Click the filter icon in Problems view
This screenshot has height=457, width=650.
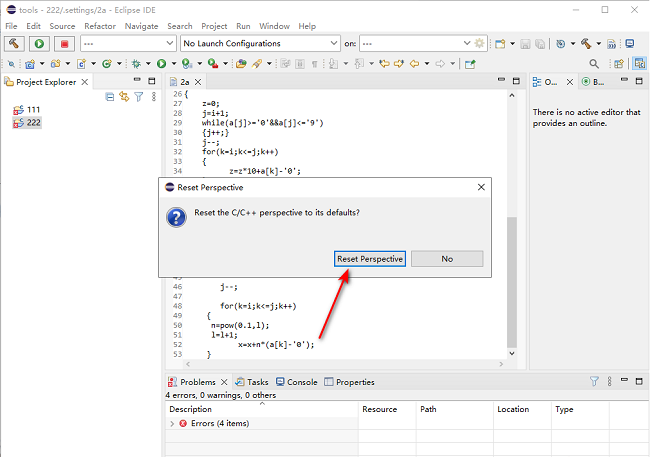[594, 382]
